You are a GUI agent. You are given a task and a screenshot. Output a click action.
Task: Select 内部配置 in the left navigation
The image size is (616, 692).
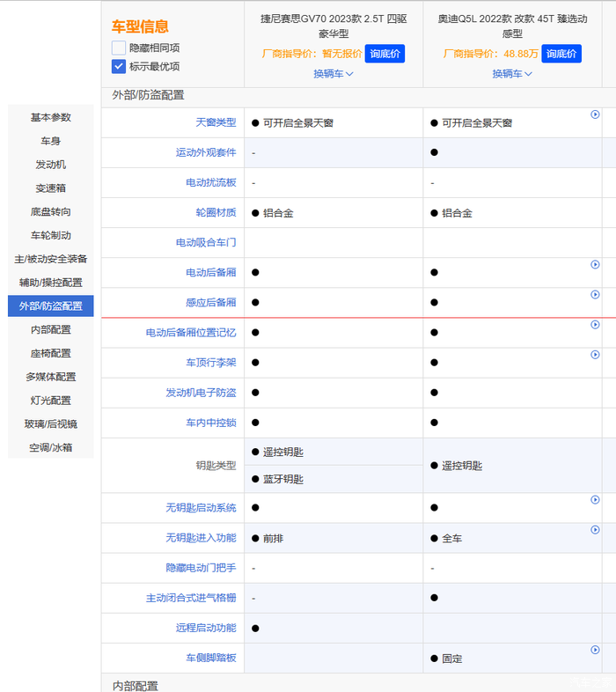[x=51, y=329]
